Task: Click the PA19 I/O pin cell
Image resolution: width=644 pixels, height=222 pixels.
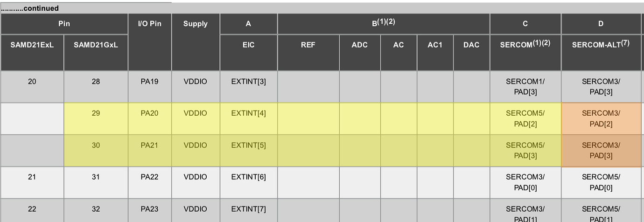Action: (149, 82)
